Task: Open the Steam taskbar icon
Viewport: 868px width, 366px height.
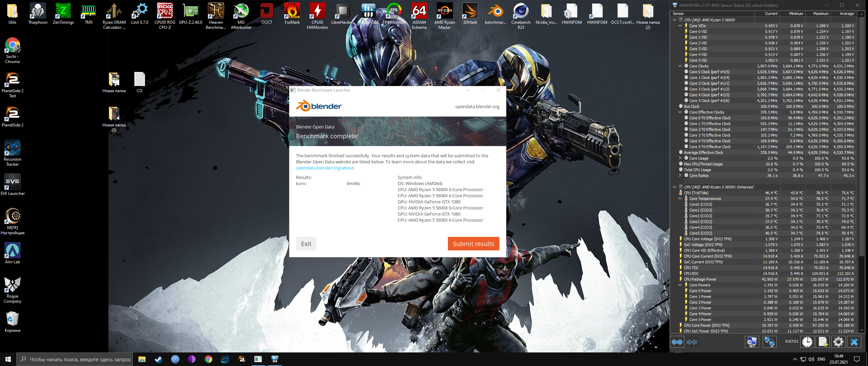Action: point(158,359)
